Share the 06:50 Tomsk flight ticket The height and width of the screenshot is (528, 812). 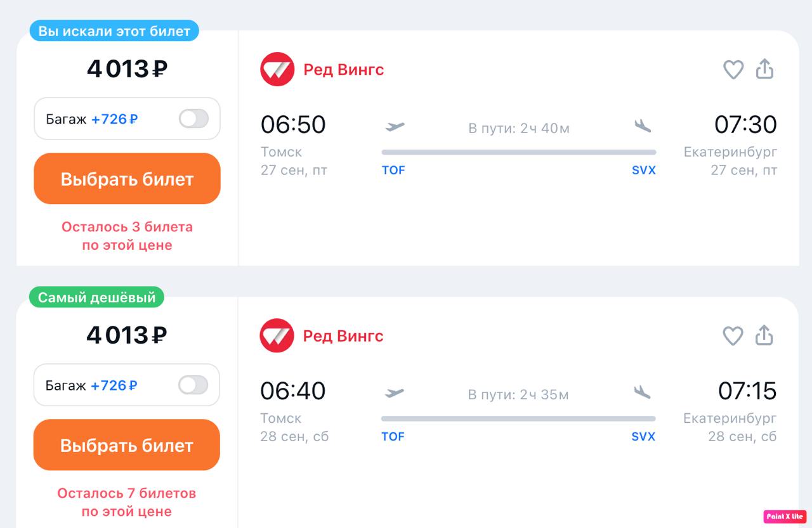pos(765,69)
